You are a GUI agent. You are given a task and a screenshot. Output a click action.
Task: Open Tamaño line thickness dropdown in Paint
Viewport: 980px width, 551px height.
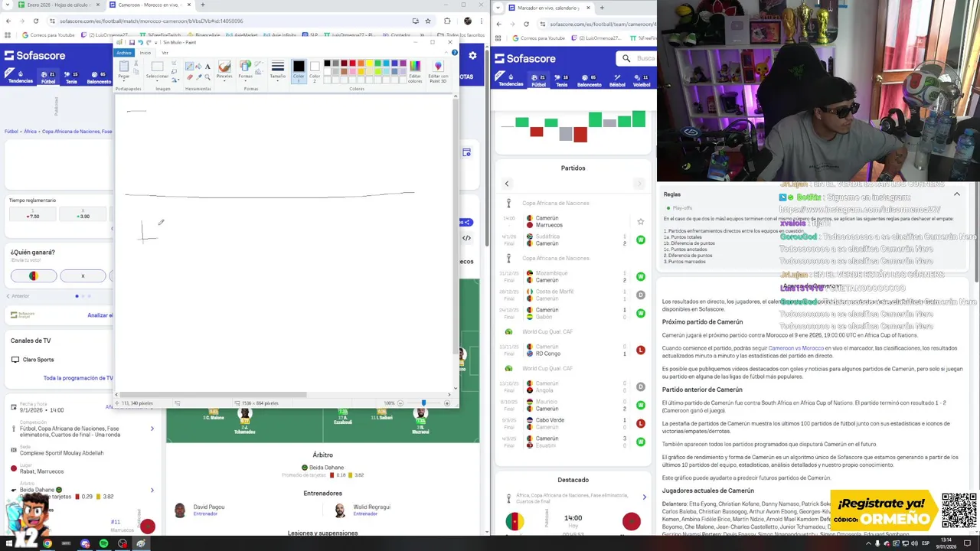(278, 70)
